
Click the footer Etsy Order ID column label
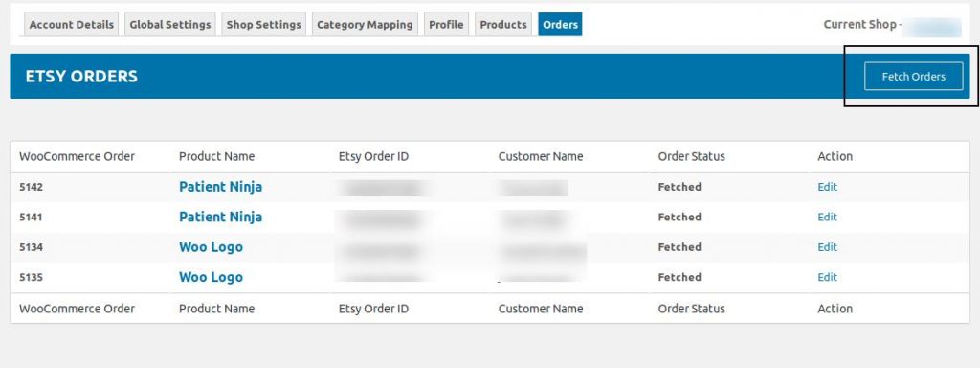point(374,309)
